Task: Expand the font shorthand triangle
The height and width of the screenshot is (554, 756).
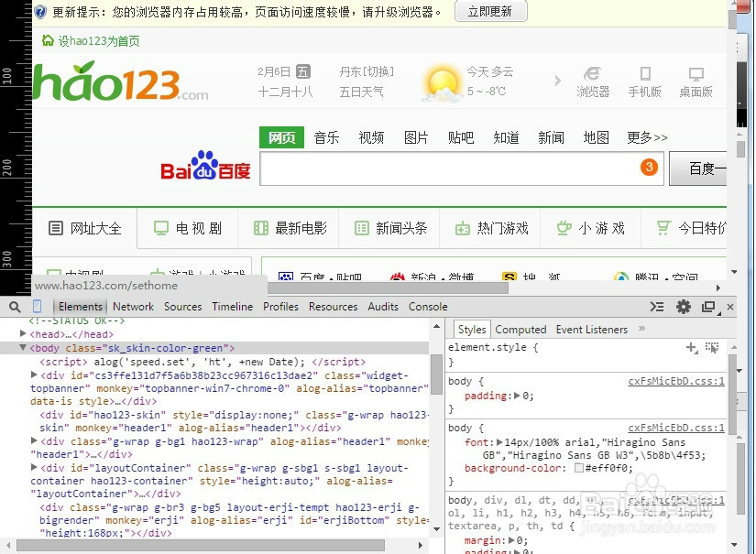Action: [x=499, y=442]
